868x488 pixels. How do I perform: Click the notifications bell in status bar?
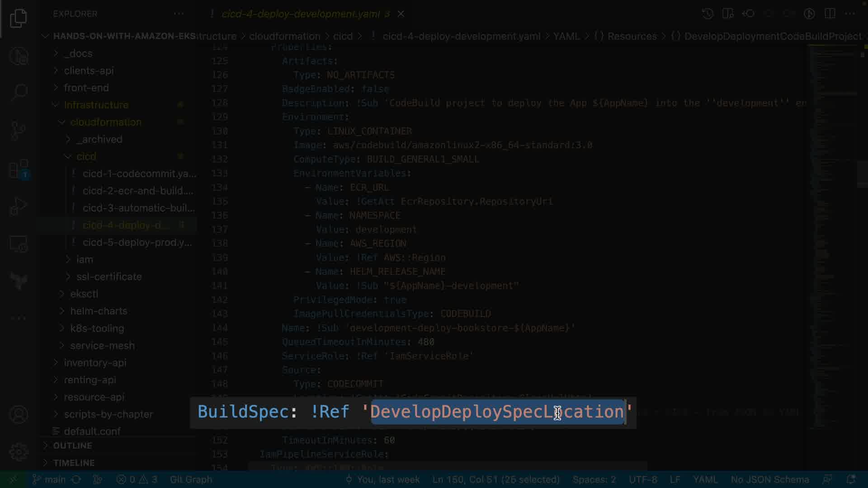851,479
